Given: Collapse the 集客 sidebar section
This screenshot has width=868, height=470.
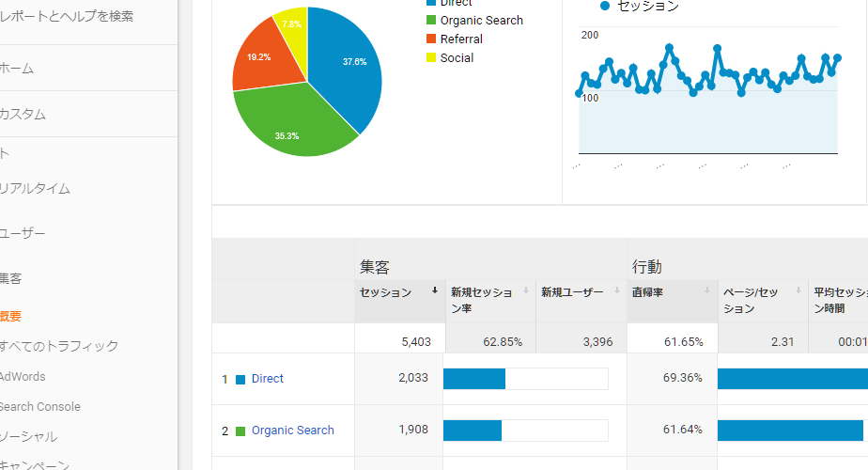Looking at the screenshot, I should point(11,278).
